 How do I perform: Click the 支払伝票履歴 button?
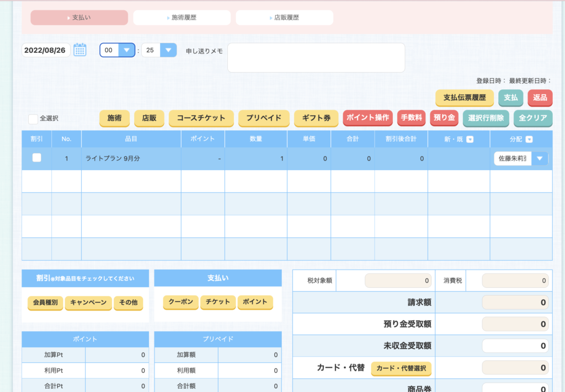pos(465,98)
